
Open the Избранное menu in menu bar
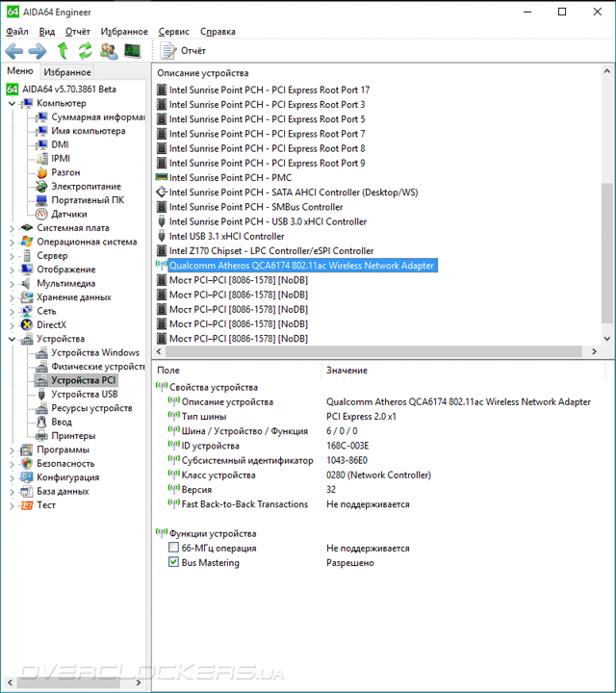124,32
